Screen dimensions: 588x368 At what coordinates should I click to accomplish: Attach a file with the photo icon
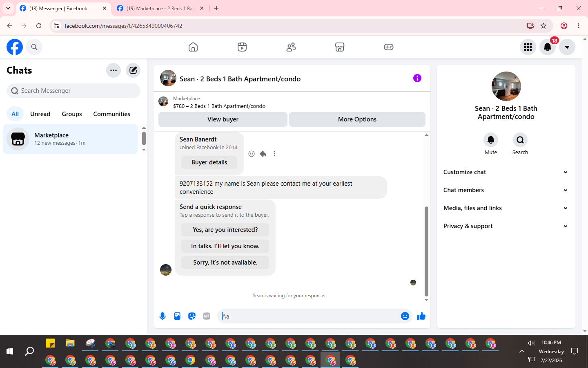(x=177, y=316)
